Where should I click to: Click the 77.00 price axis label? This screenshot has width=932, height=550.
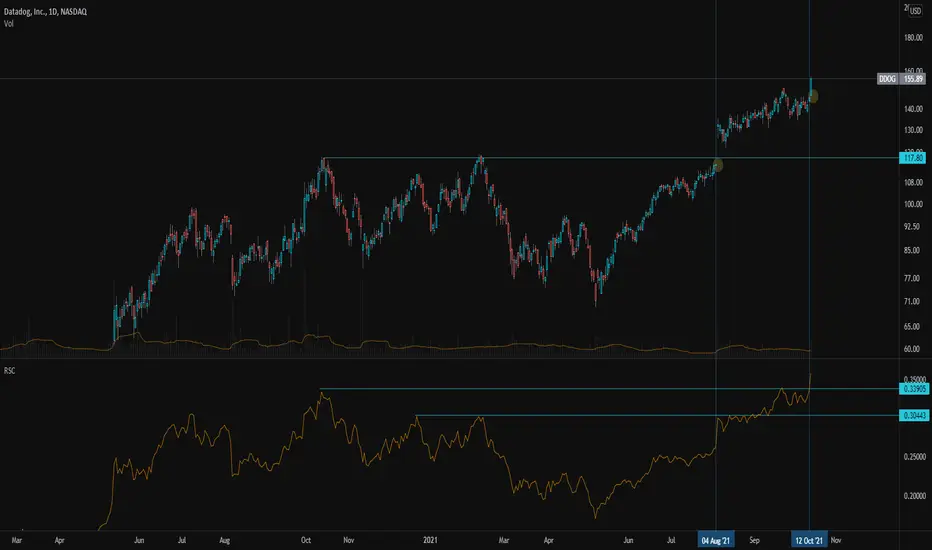pos(912,278)
